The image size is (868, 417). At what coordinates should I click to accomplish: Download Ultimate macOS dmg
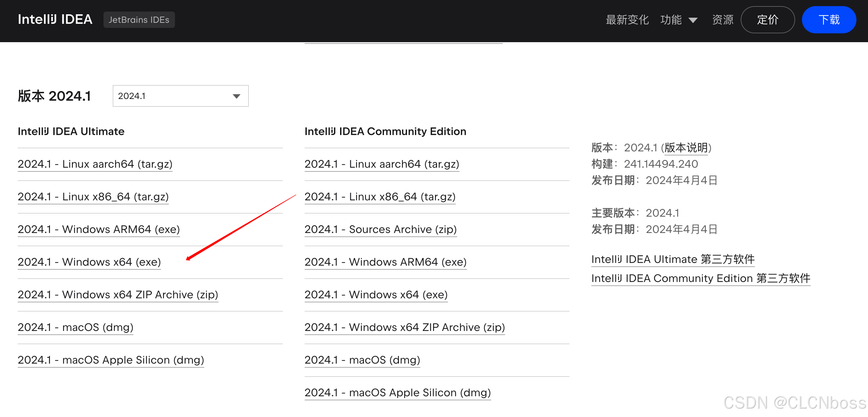[76, 327]
